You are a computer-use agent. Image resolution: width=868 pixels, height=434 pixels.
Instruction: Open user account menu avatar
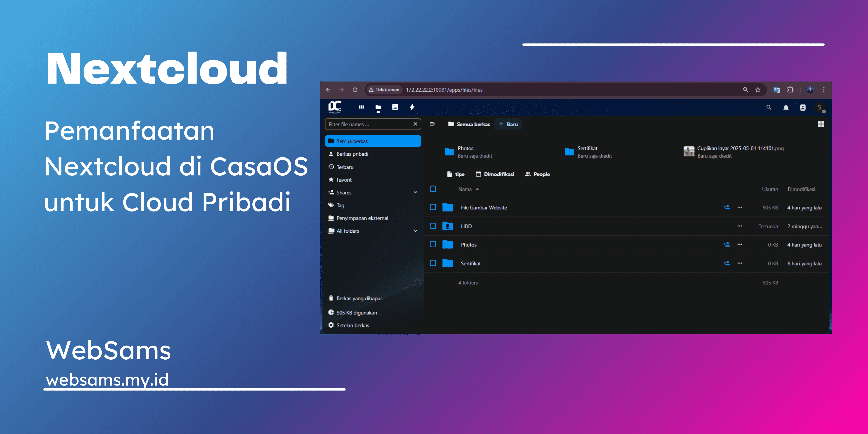(820, 107)
